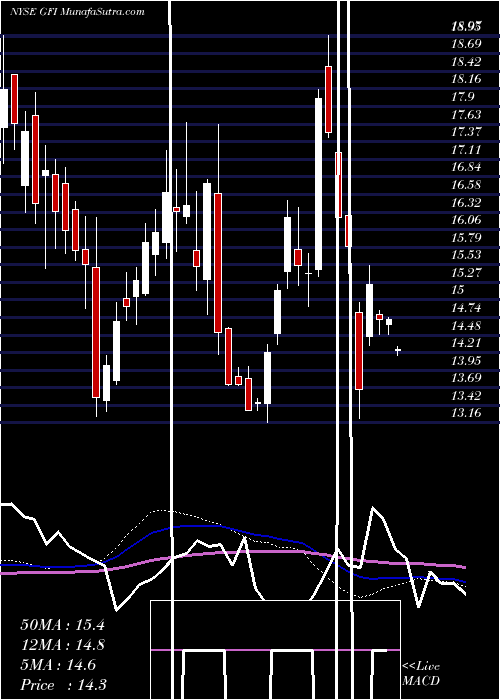Click the 13.95 price axis label
The image size is (500, 700).
pyautogui.click(x=466, y=360)
